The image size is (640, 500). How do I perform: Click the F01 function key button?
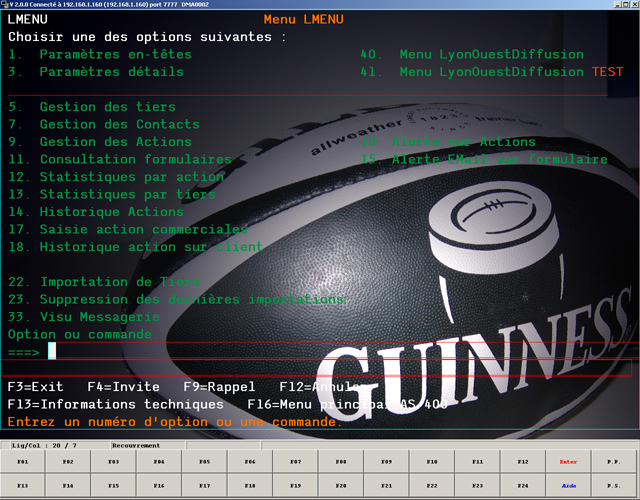[23, 462]
